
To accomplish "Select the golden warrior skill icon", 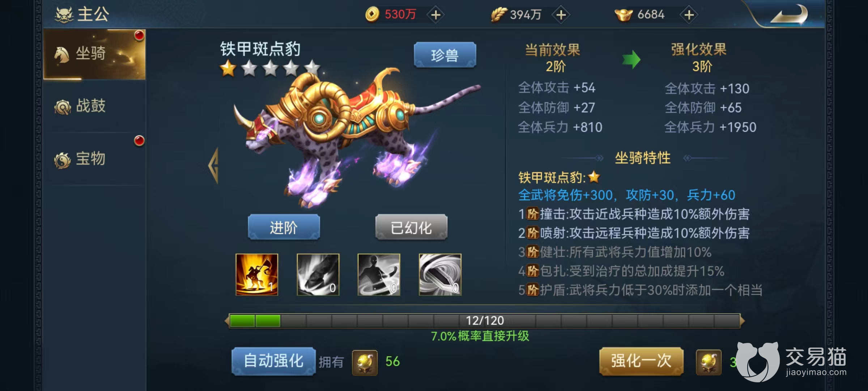I will (257, 275).
